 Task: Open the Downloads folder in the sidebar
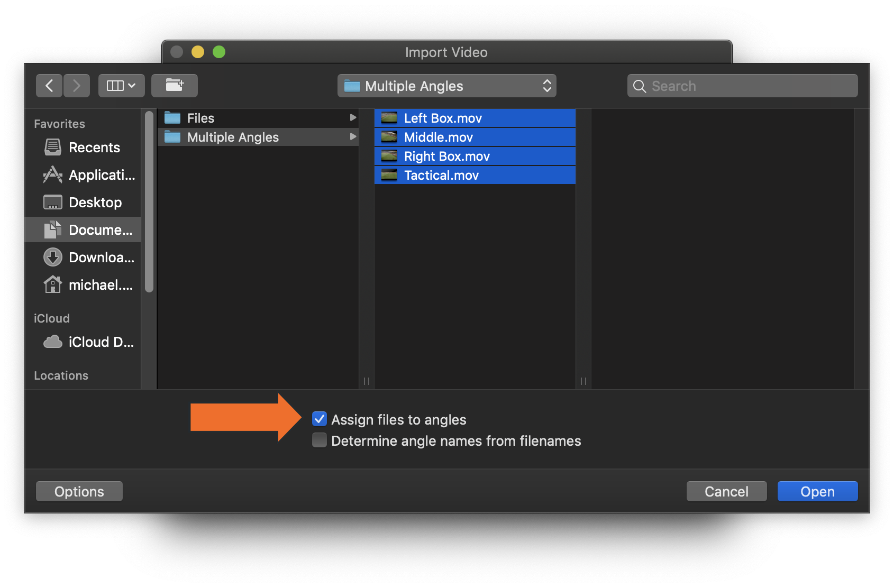100,257
